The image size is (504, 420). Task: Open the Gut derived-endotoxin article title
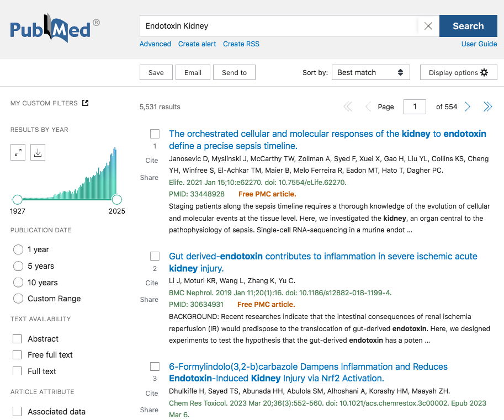coord(323,262)
